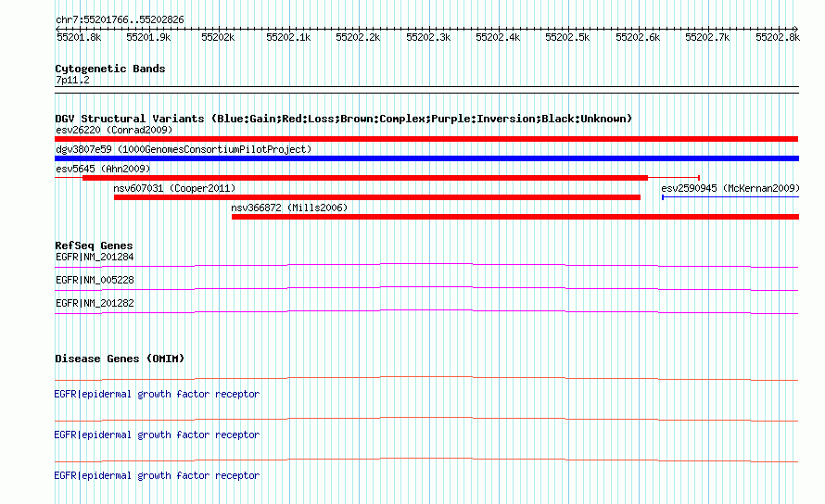Click the 7p11.2 cytogenetic band label
Screen dimensions: 825x504
pyautogui.click(x=72, y=80)
